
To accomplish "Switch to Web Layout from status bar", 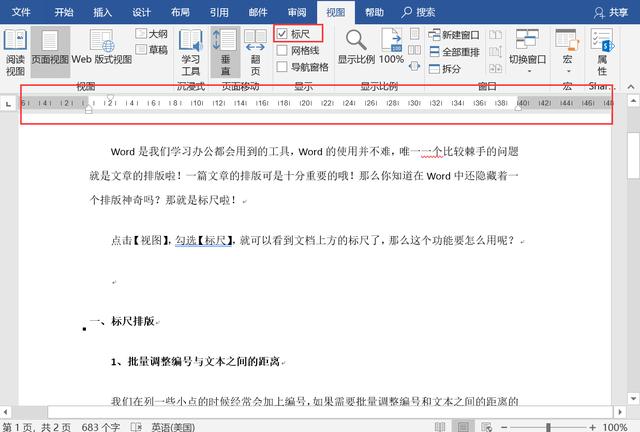I will (x=486, y=427).
